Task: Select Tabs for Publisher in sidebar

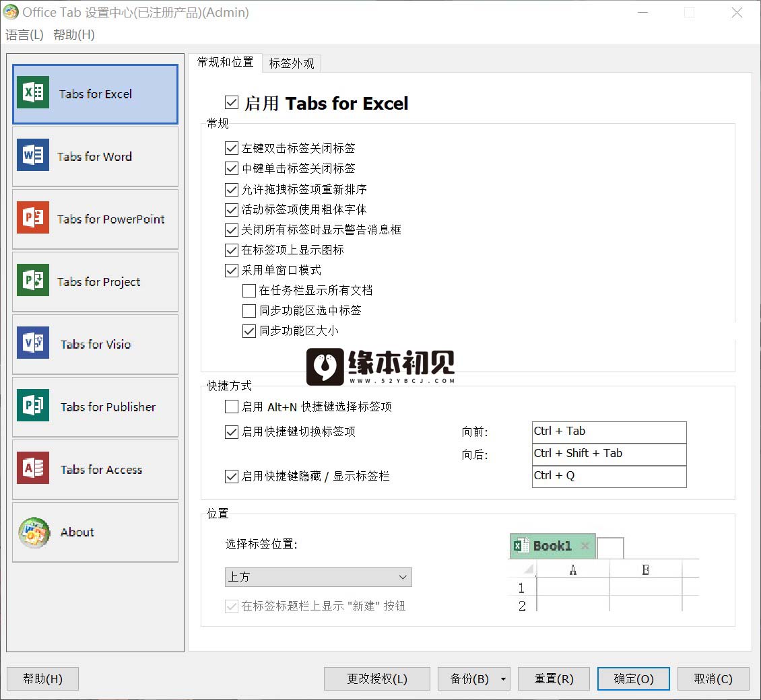Action: click(95, 407)
